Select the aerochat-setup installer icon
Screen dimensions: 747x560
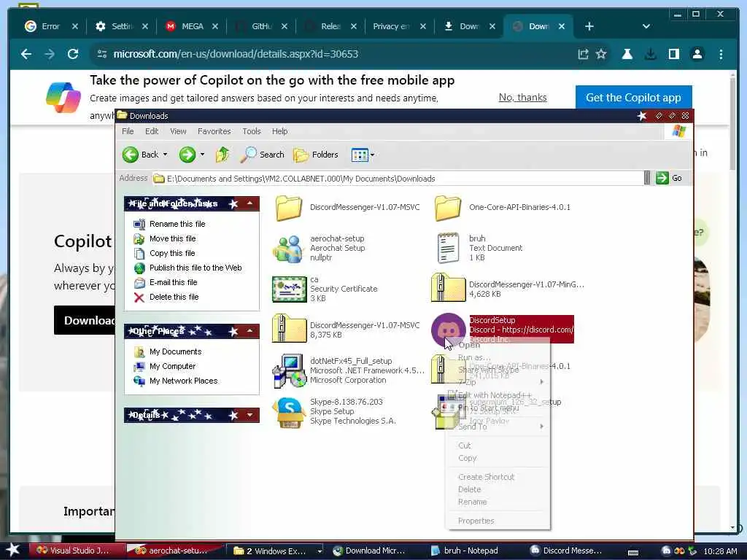coord(289,248)
